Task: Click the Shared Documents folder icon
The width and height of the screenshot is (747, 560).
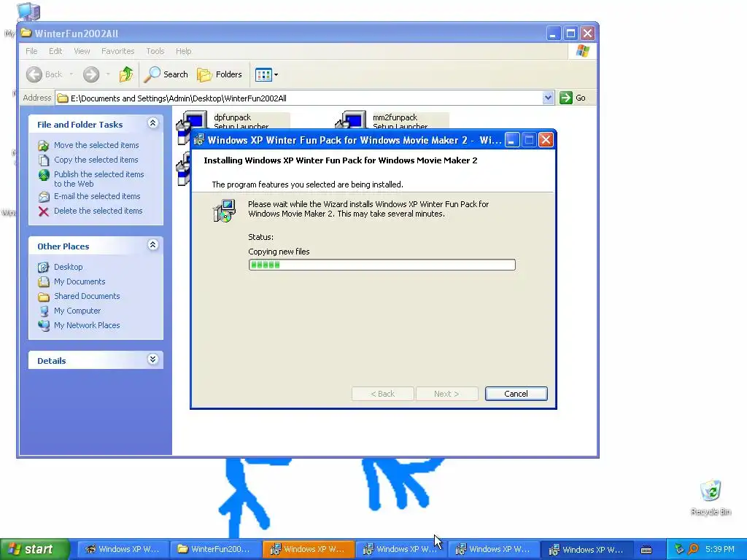Action: tap(43, 297)
